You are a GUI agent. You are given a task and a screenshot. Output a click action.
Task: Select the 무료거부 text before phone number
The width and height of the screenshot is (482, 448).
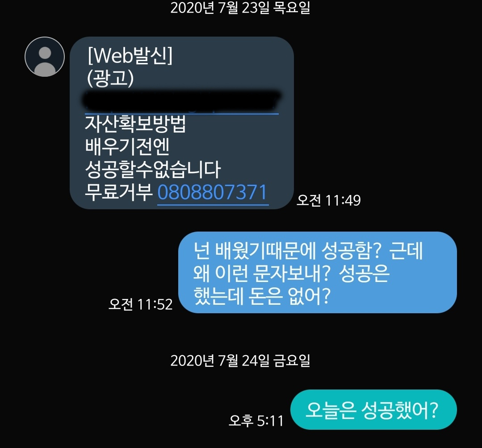tap(119, 192)
